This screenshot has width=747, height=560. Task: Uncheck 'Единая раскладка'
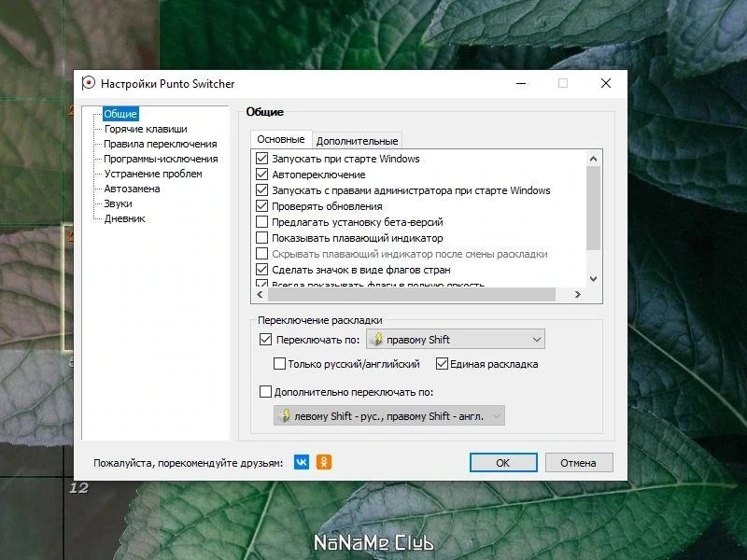442,364
